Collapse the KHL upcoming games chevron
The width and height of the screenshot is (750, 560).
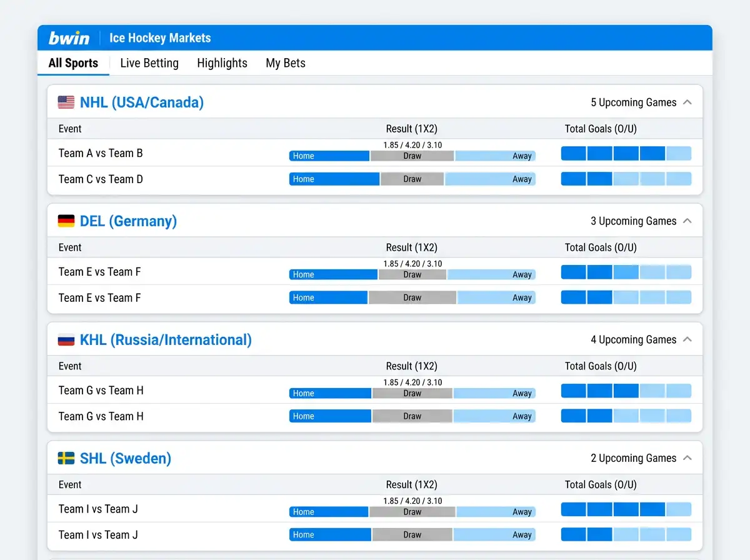point(687,340)
